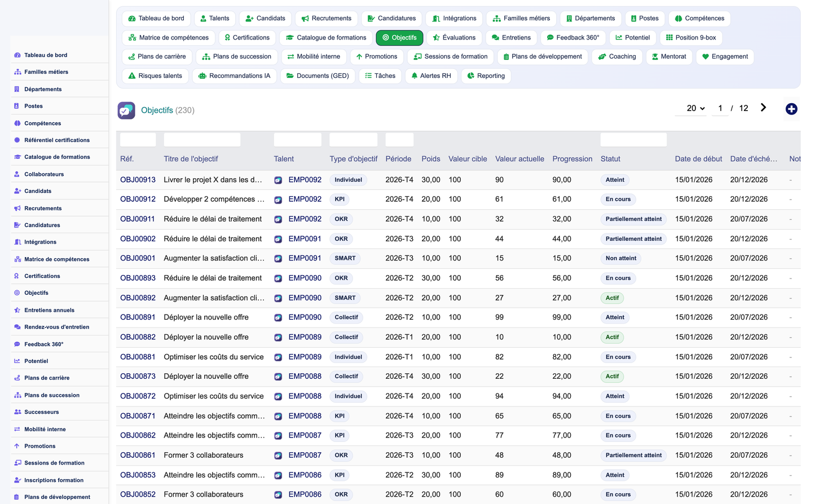Viewport: 815px width, 504px height.
Task: Sort by the Progression column header
Action: 572,159
